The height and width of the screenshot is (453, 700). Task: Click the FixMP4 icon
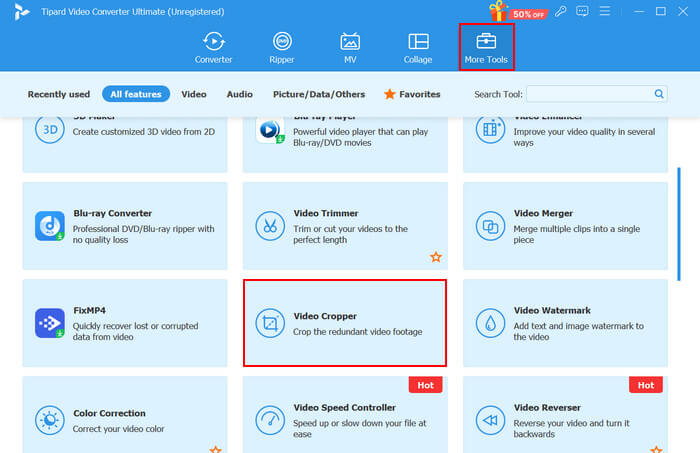click(x=50, y=323)
